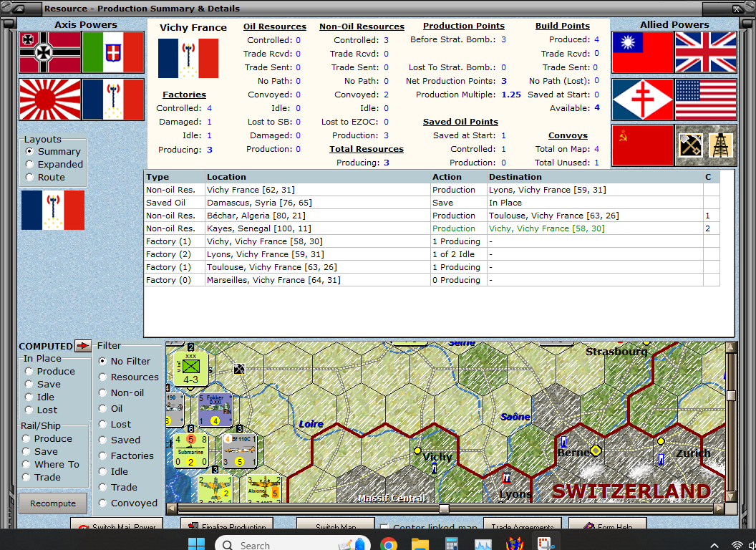Click the Switch Maj. Power button
Viewport: 756px width, 550px height.
click(117, 524)
